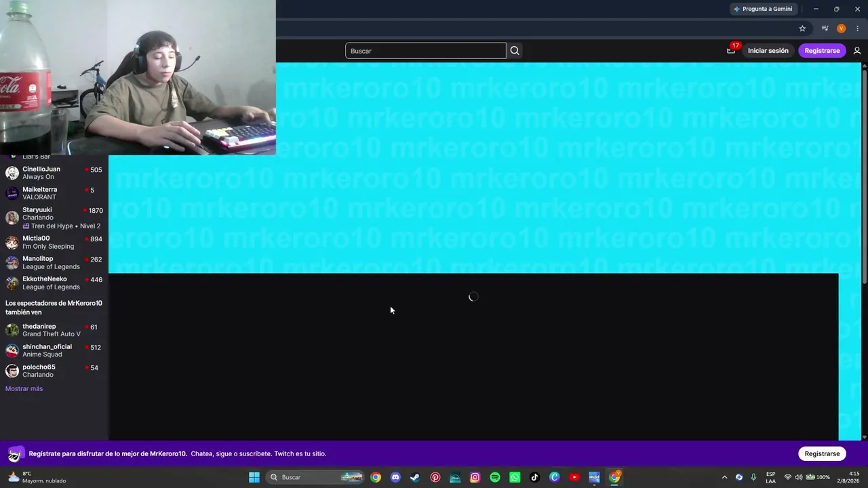
Task: Bookmark this page with the star icon
Action: 802,28
